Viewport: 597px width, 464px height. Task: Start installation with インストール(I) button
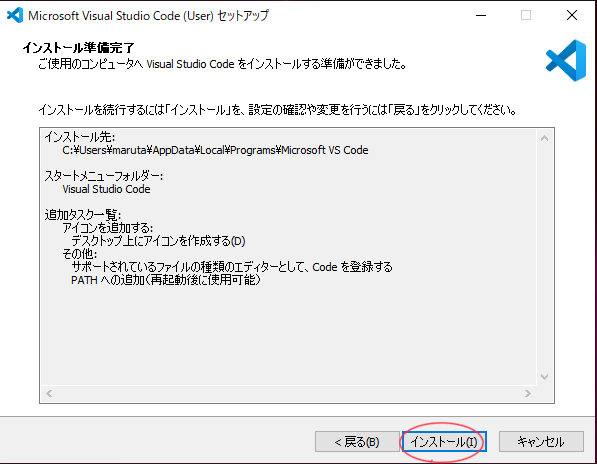(x=444, y=442)
